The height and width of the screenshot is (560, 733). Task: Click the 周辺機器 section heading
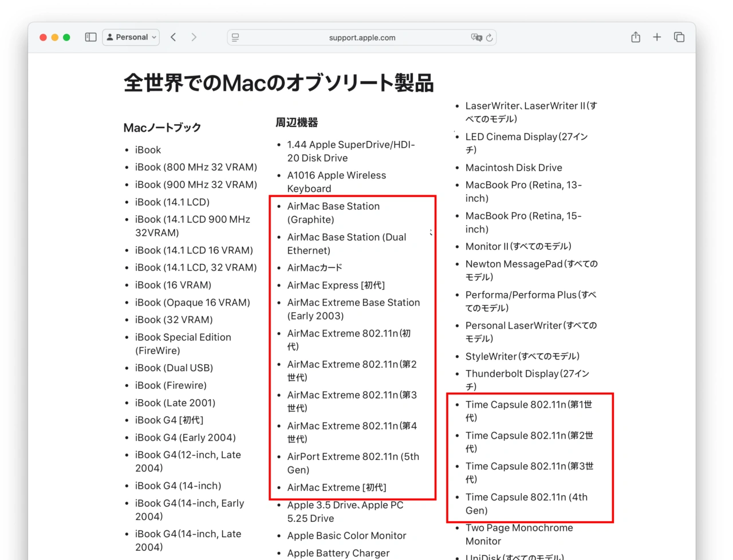tap(297, 123)
